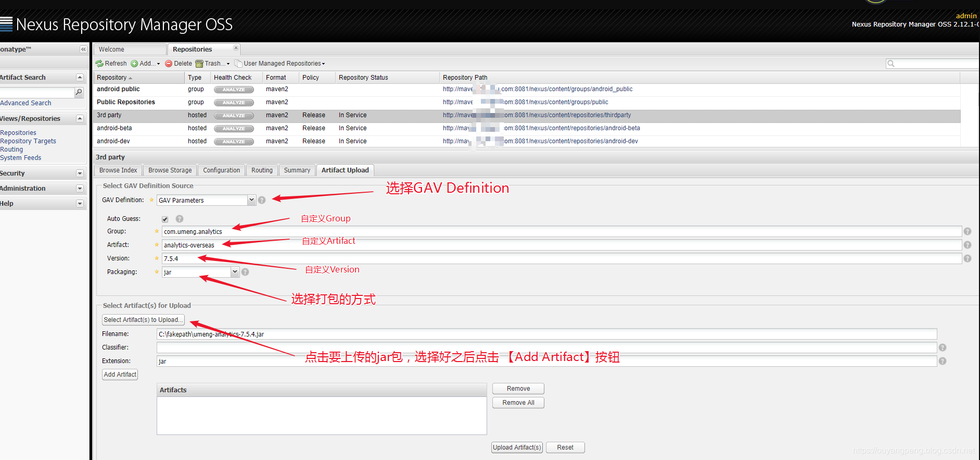Select the android-beta repository row
Image resolution: width=980 pixels, height=460 pixels.
click(x=527, y=128)
